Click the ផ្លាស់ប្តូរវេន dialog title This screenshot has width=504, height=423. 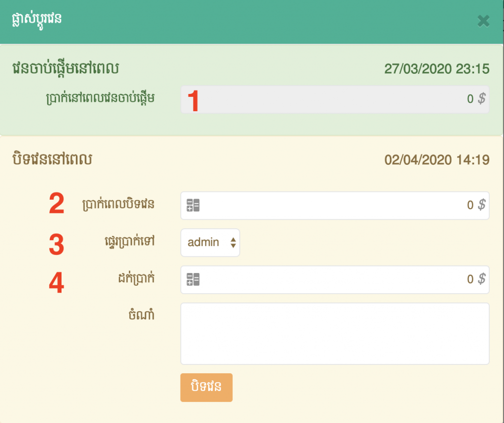(37, 20)
